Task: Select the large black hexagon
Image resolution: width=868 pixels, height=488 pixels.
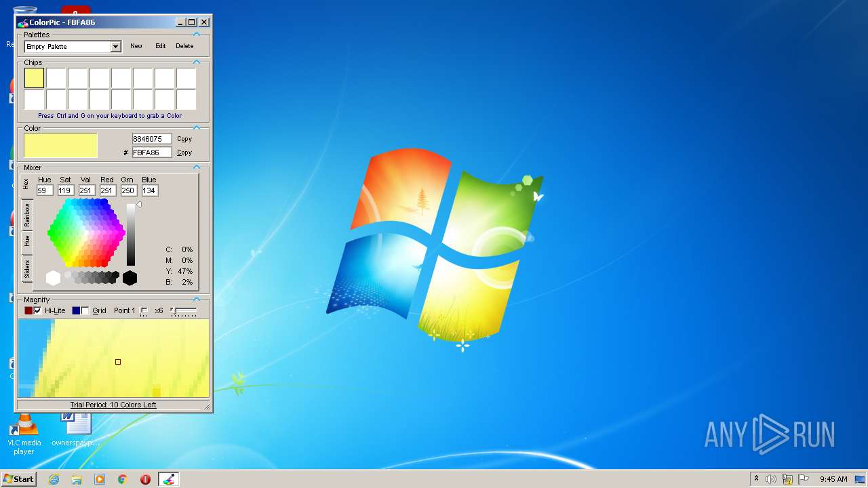Action: 130,278
